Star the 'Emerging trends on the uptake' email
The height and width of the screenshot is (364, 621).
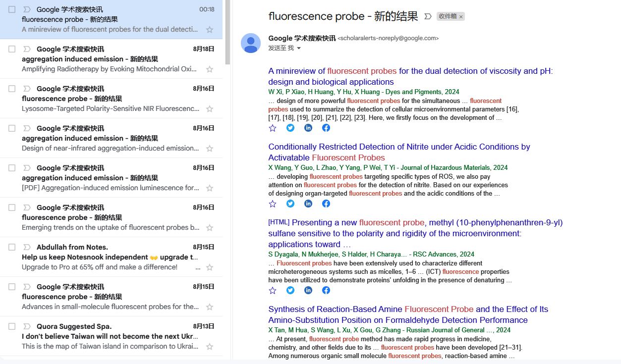coord(210,228)
